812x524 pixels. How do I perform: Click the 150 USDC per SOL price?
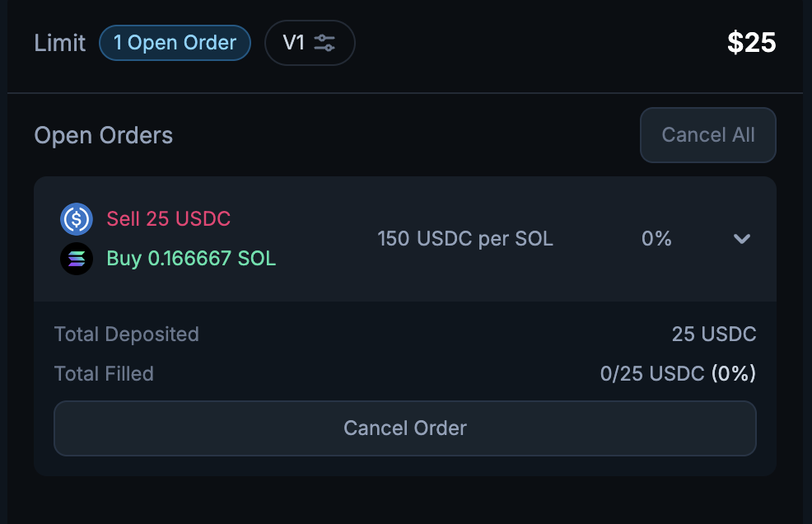[x=465, y=239]
